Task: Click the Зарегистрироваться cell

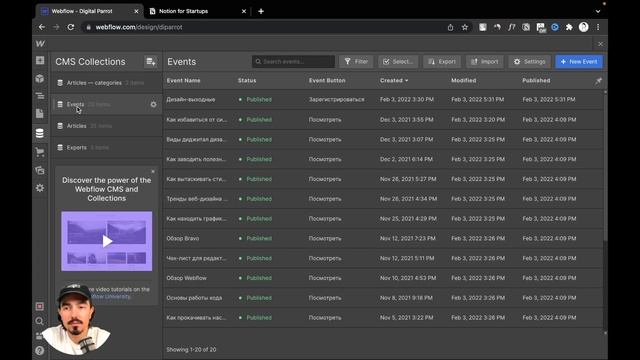Action: tap(336, 100)
